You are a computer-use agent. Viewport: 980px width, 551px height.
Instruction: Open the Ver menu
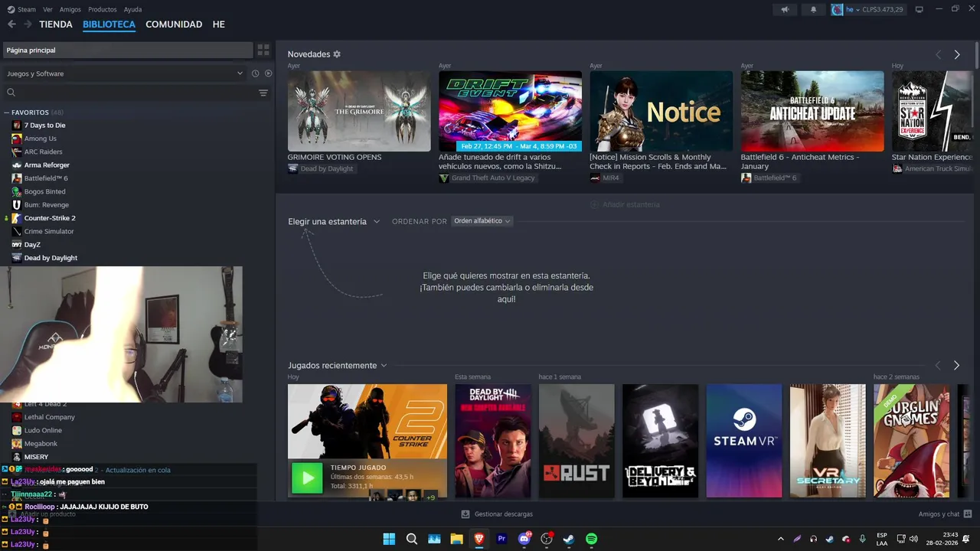pyautogui.click(x=47, y=9)
